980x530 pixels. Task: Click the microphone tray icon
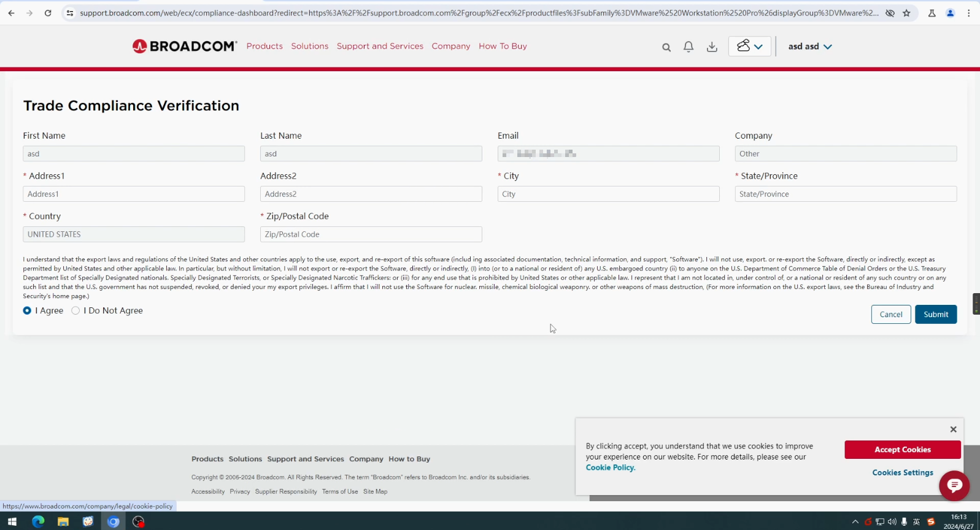point(904,522)
